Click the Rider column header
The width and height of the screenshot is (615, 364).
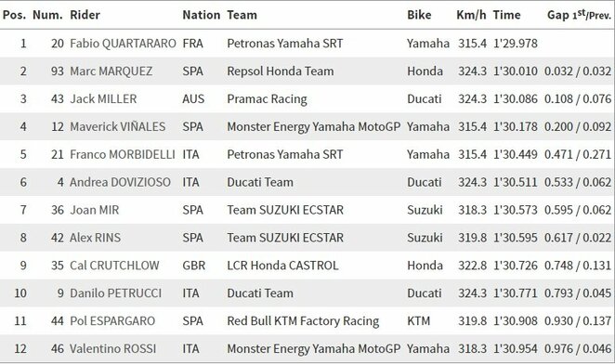tap(85, 15)
